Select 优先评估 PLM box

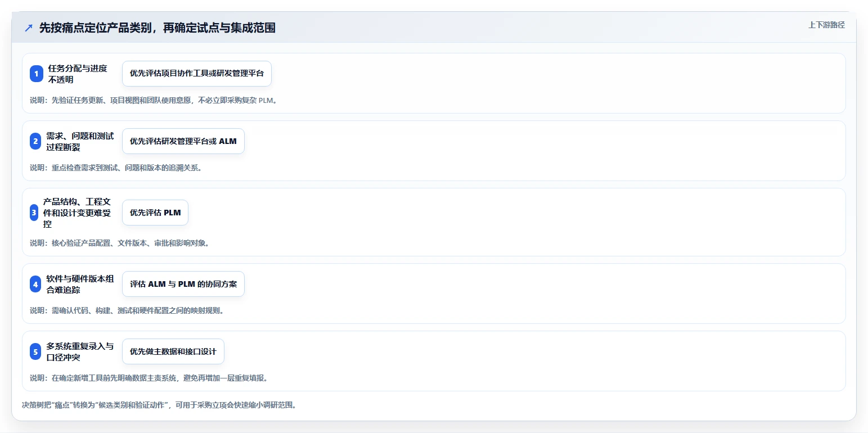coord(155,213)
